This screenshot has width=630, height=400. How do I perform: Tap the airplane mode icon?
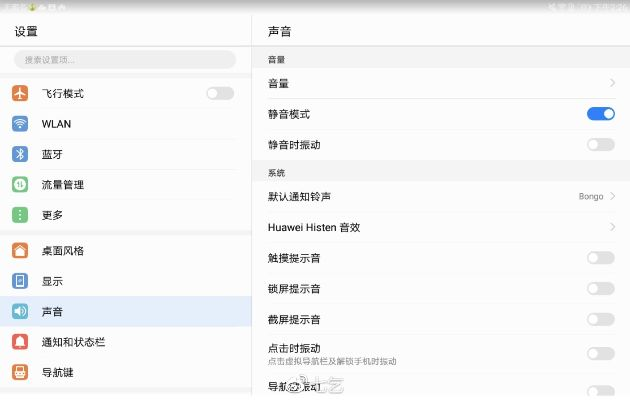pyautogui.click(x=20, y=93)
